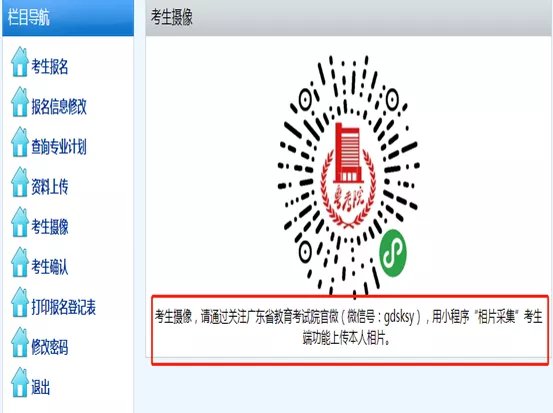Click the house icon beside 查询专业计划

(x=19, y=142)
